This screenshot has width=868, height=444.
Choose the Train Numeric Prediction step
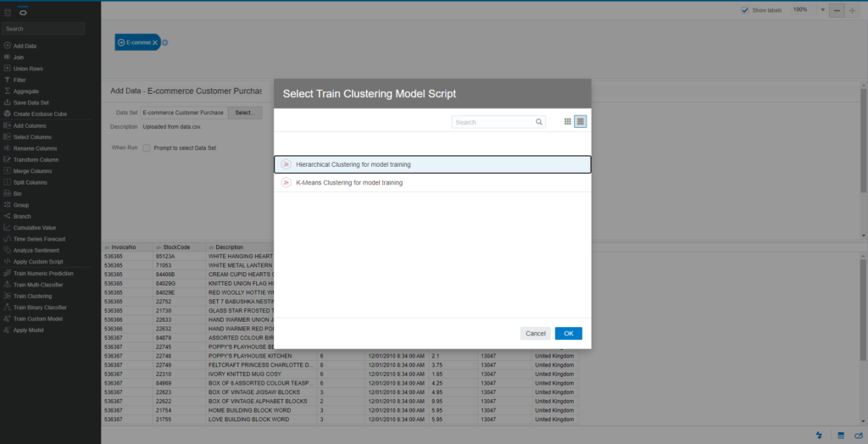click(43, 274)
